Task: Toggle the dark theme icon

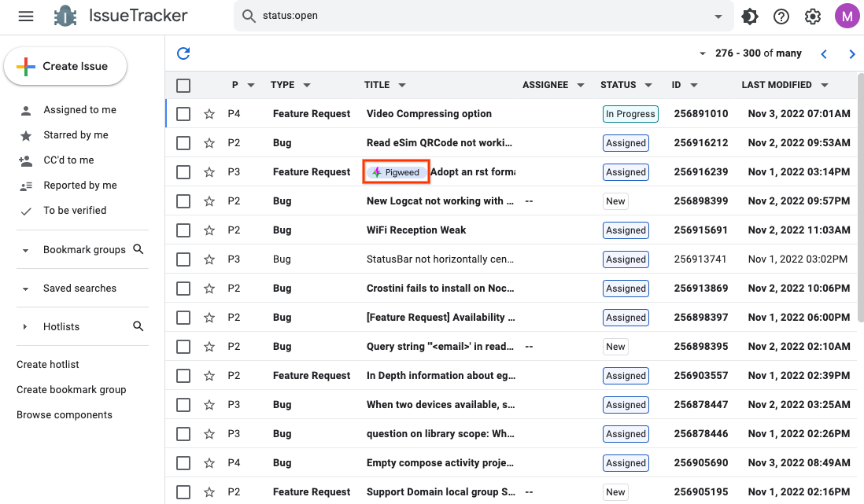Action: (x=750, y=17)
